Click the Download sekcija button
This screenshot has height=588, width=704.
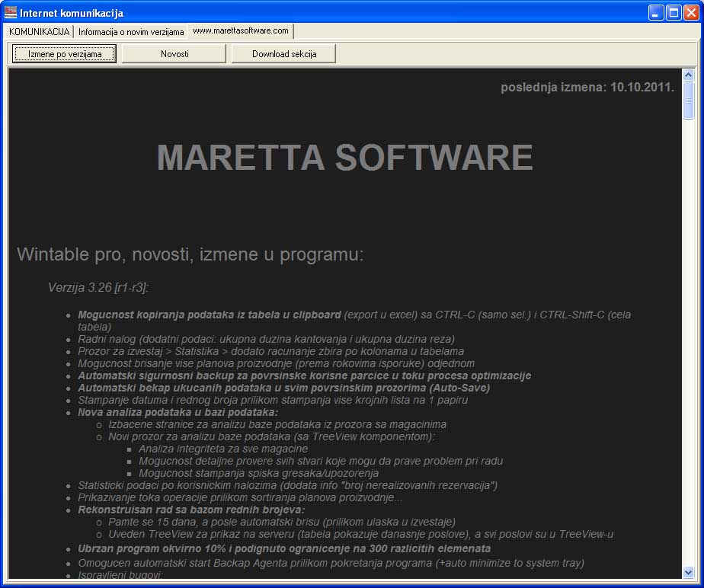283,54
